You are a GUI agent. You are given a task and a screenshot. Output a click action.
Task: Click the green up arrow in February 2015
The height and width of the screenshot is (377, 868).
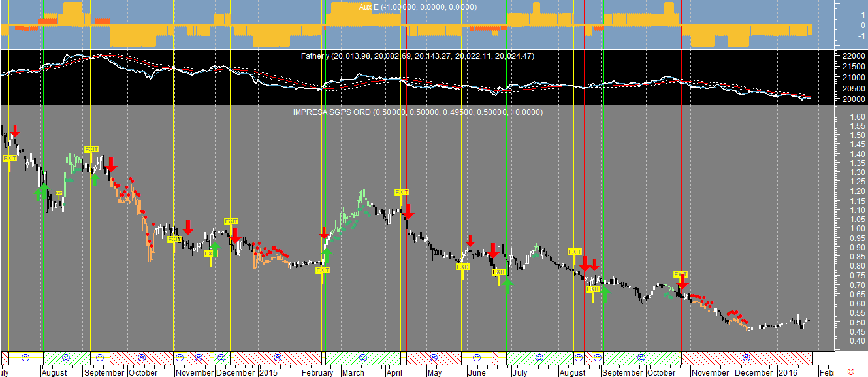pos(326,255)
